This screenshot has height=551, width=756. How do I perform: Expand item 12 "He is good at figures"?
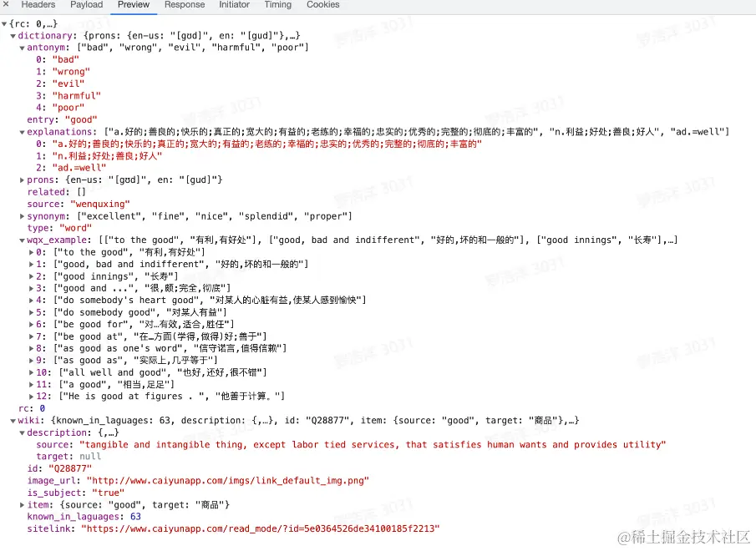[x=32, y=397]
